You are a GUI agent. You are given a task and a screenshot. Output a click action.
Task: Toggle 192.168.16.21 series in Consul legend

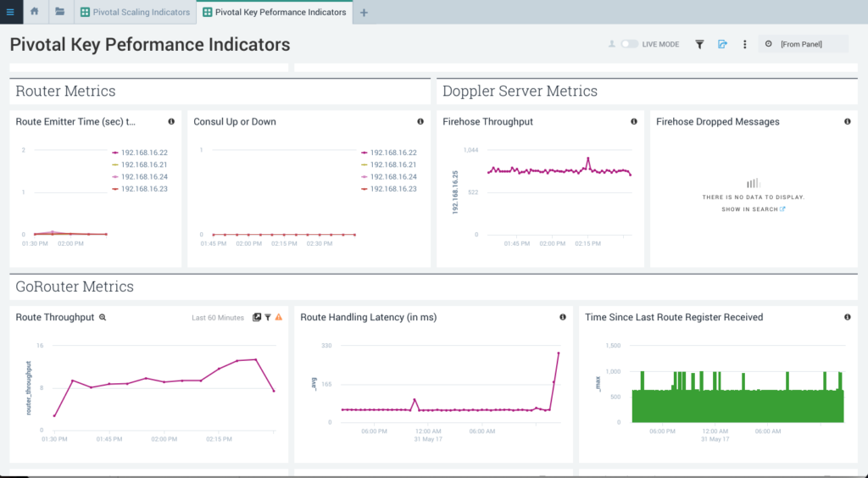[x=388, y=164]
